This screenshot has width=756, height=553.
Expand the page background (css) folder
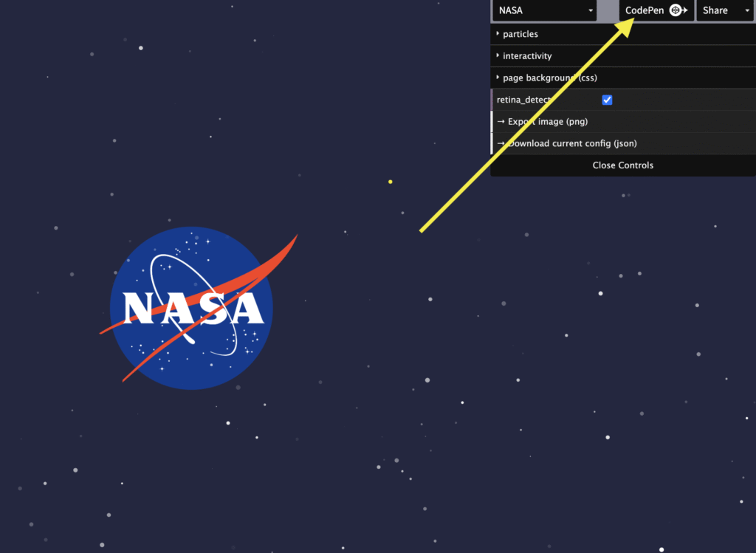point(550,78)
